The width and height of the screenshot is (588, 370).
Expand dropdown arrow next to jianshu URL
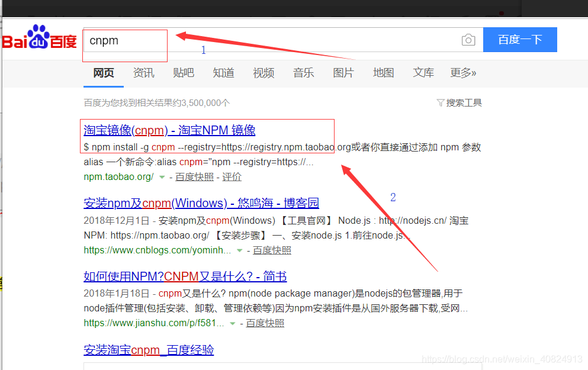click(x=233, y=323)
